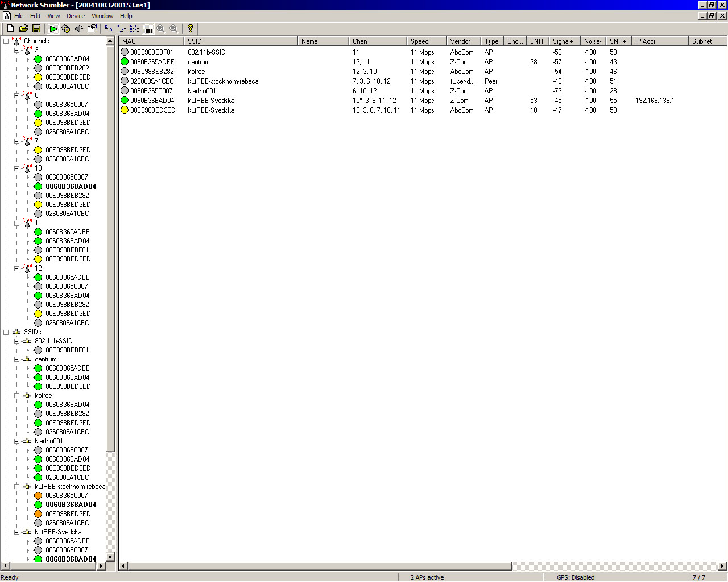This screenshot has height=582, width=728.
Task: Switch to details view icon
Action: tap(148, 28)
